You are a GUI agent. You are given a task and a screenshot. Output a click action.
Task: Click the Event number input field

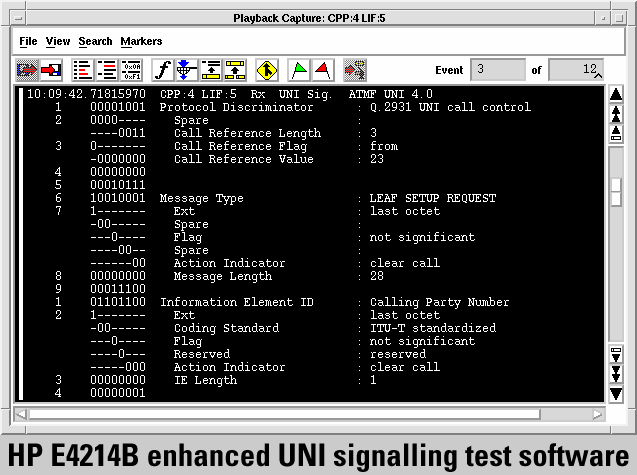pos(498,70)
